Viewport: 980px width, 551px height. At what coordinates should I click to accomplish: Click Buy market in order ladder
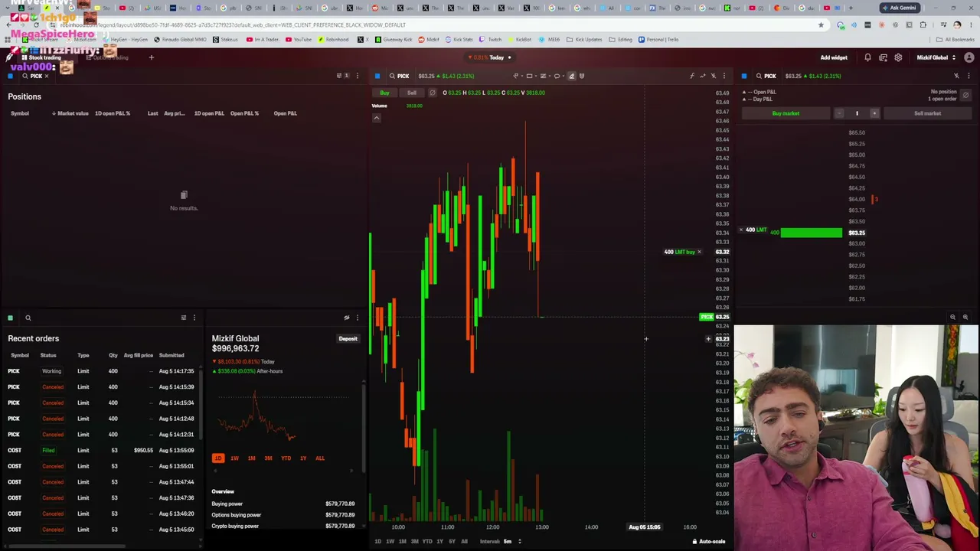tap(786, 113)
